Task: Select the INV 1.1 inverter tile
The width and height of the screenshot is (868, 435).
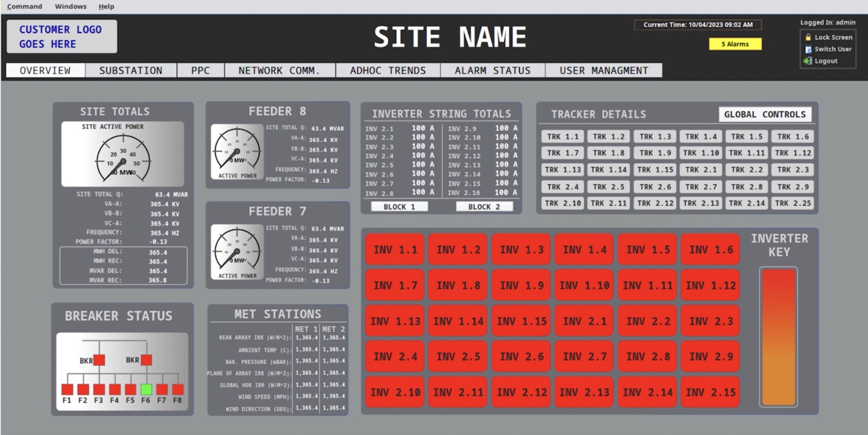Action: (x=395, y=249)
